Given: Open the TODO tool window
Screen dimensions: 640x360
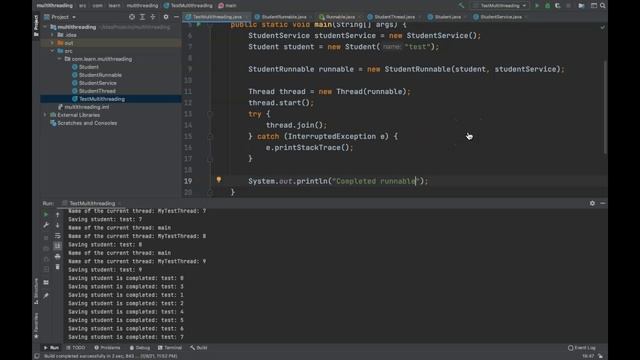Looking at the screenshot, I should point(76,348).
